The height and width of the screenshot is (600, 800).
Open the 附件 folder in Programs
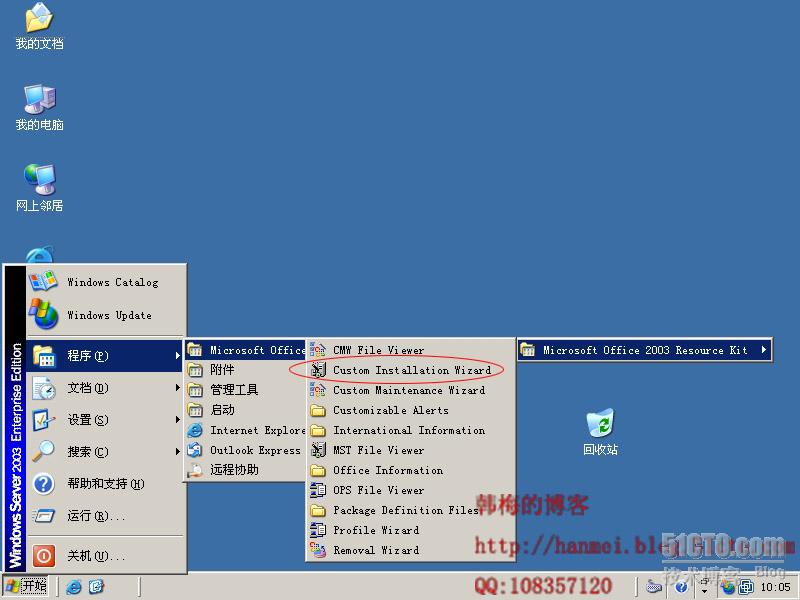[x=245, y=370]
